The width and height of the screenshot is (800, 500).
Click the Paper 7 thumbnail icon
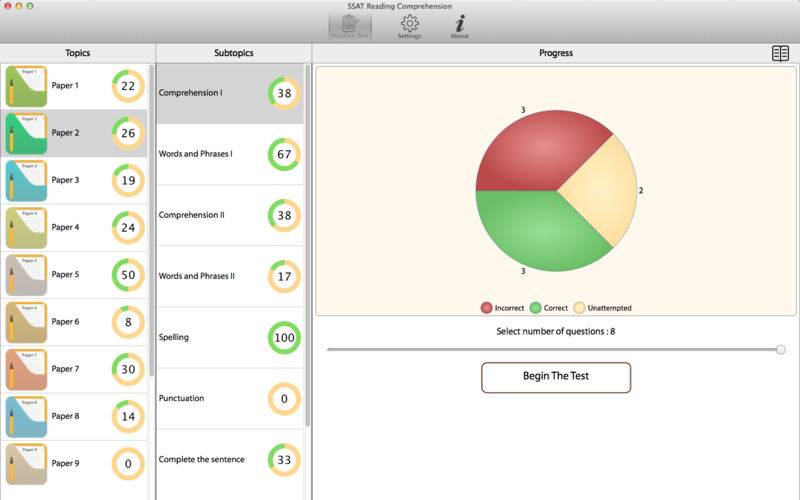tap(26, 369)
